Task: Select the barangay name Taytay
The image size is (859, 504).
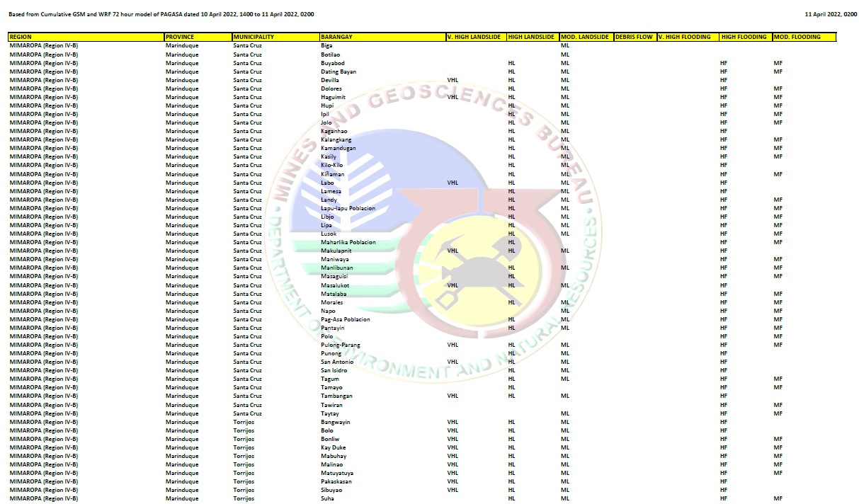Action: (330, 413)
